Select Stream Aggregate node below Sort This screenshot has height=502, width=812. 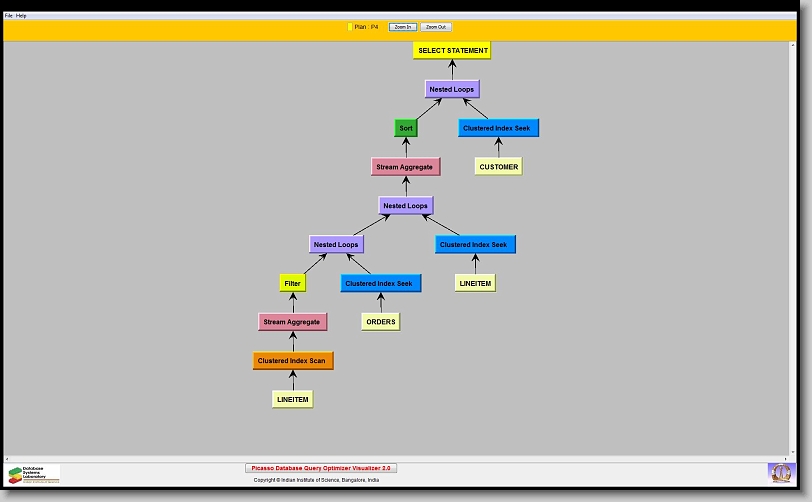[405, 167]
